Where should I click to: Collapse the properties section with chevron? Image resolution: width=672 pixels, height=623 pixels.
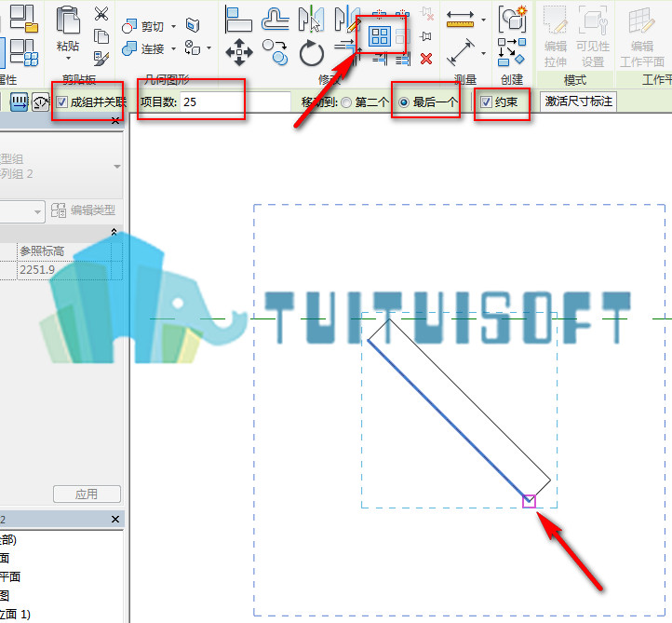tap(114, 232)
